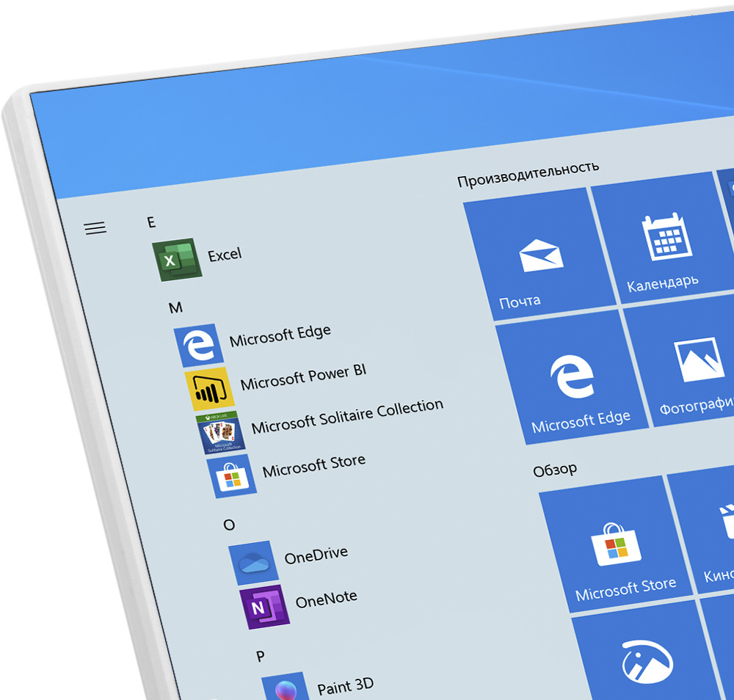Screen dimensions: 734x700
Task: Expand the Start menu hamburger button
Action: pos(95,228)
